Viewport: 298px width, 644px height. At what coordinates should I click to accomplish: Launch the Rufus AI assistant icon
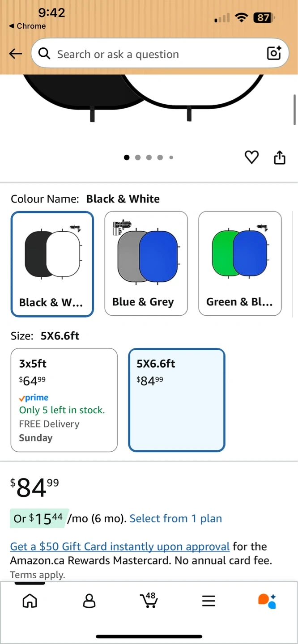267,601
